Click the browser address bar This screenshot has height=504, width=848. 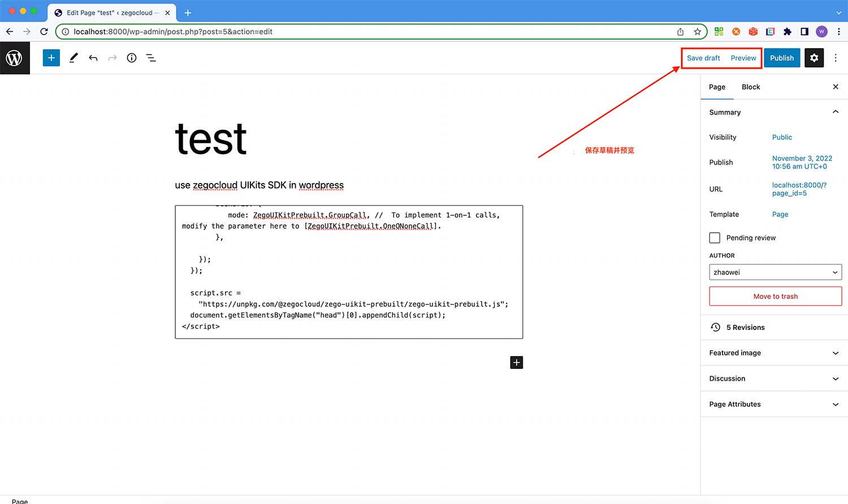367,32
